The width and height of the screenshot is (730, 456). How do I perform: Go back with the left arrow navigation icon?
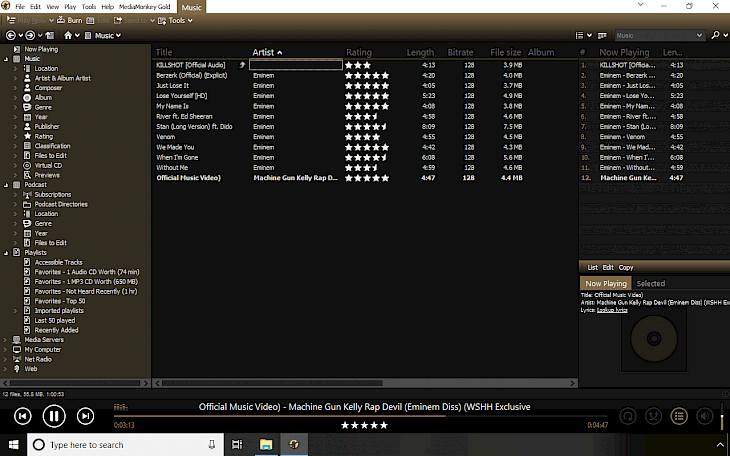10,35
